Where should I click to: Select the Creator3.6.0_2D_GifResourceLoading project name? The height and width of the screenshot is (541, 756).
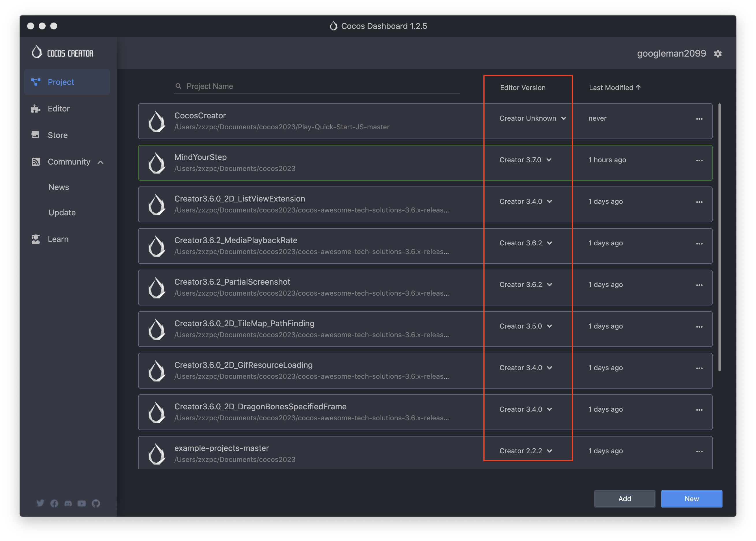[243, 365]
